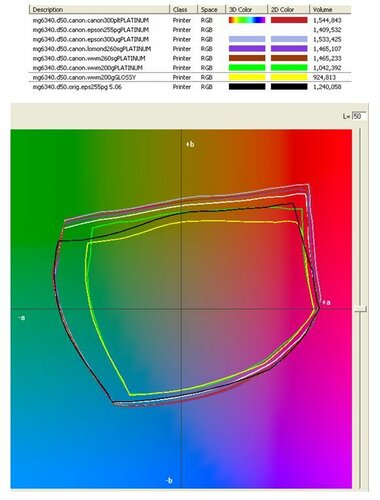Open purple 2D swatch for lomond260sgPLATINUM
380x500 pixels.
click(x=289, y=49)
